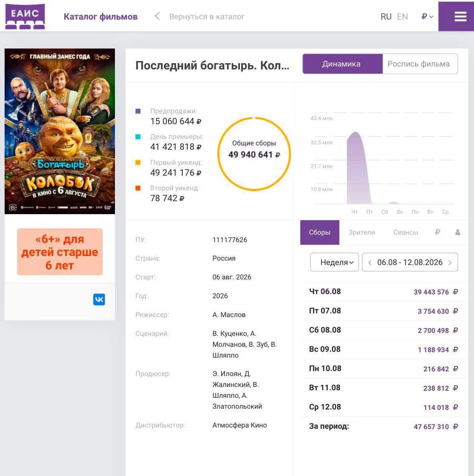
Task: Switch language to EN
Action: tap(402, 17)
